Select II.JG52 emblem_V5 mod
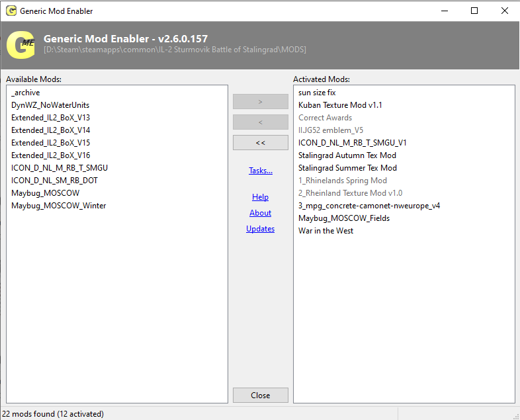Viewport: 520px width, 420px height. 331,130
